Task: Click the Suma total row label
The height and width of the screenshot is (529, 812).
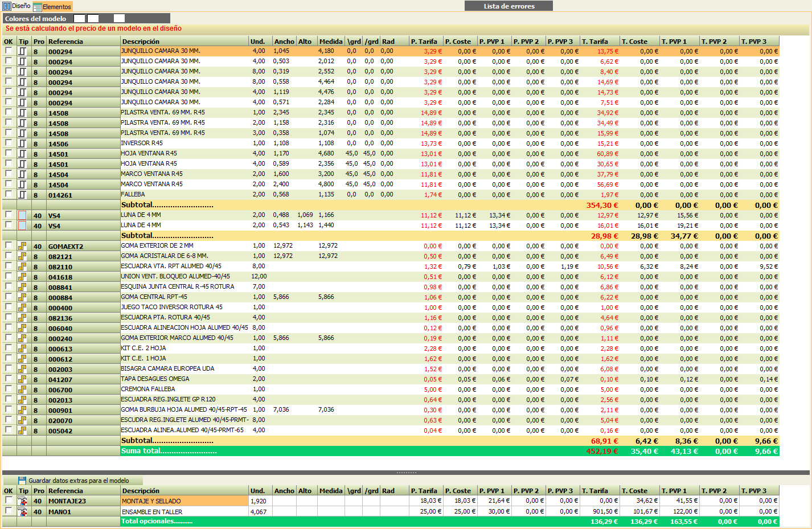Action: coord(169,451)
